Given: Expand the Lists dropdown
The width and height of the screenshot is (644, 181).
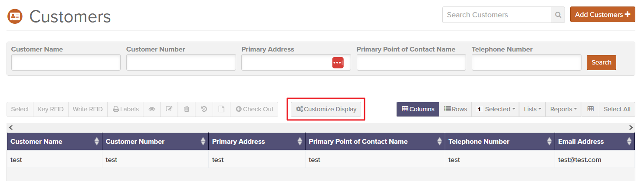Looking at the screenshot, I should click(x=532, y=109).
